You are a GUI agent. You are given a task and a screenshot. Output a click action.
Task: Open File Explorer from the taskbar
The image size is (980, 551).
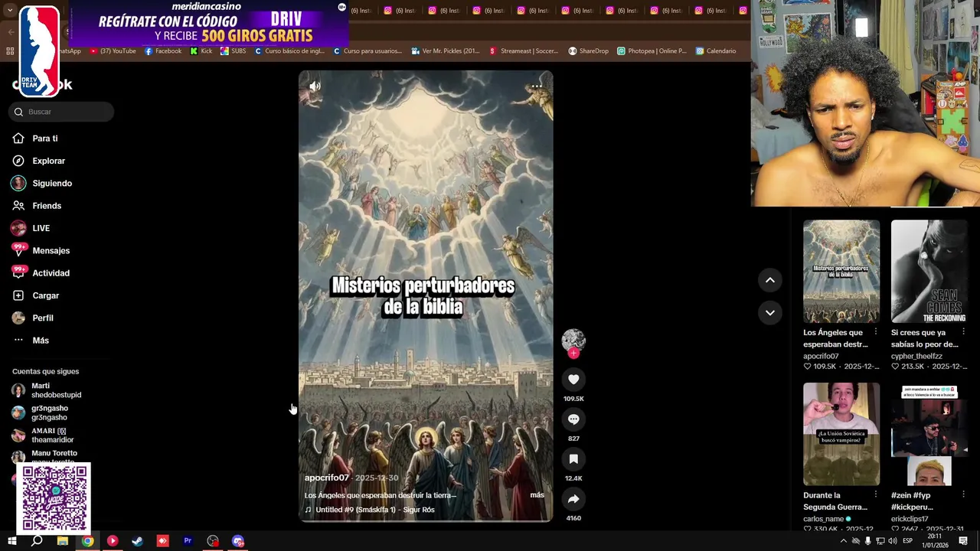pyautogui.click(x=63, y=541)
